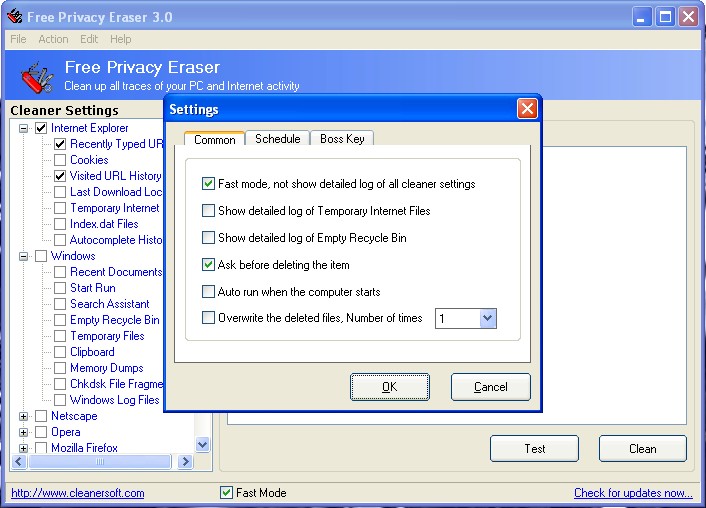
Task: Check the Cookies item checkbox
Action: click(x=60, y=160)
